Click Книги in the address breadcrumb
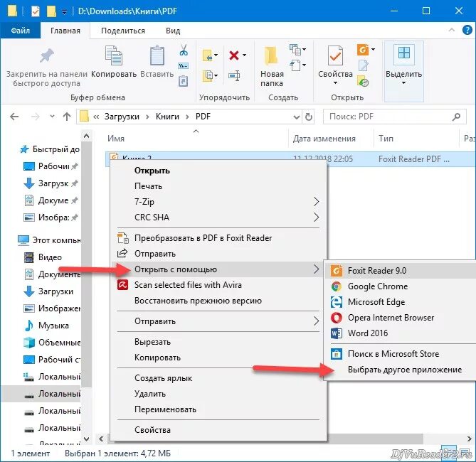The height and width of the screenshot is (462, 476). tap(167, 117)
